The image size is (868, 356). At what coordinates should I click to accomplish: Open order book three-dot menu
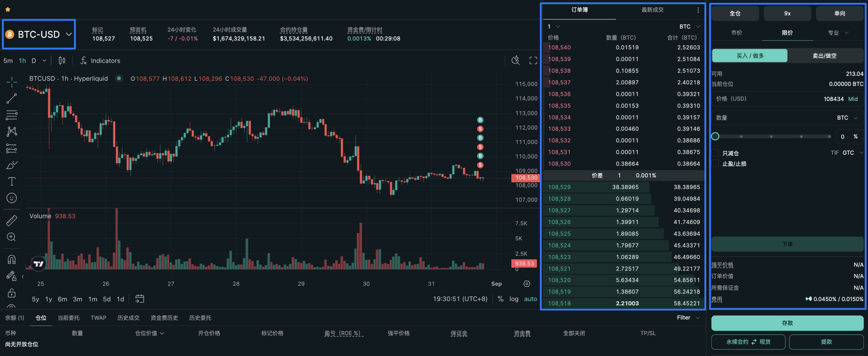coord(698,10)
